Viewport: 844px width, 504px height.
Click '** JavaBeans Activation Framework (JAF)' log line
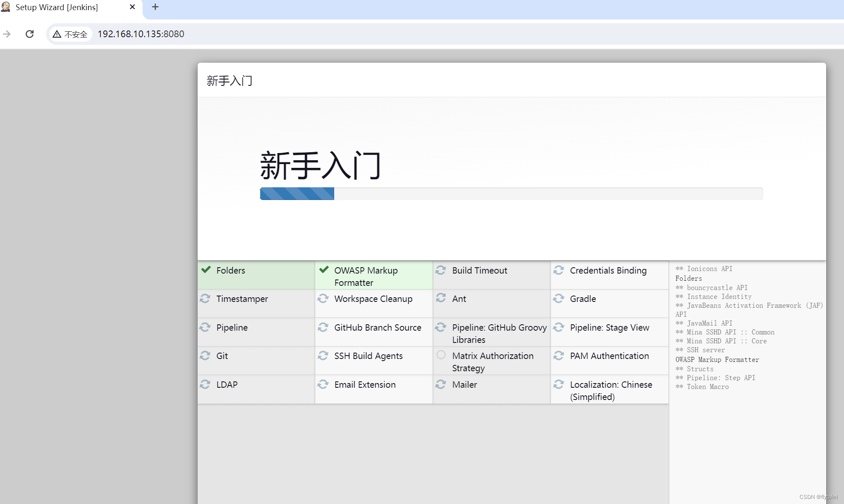point(749,310)
